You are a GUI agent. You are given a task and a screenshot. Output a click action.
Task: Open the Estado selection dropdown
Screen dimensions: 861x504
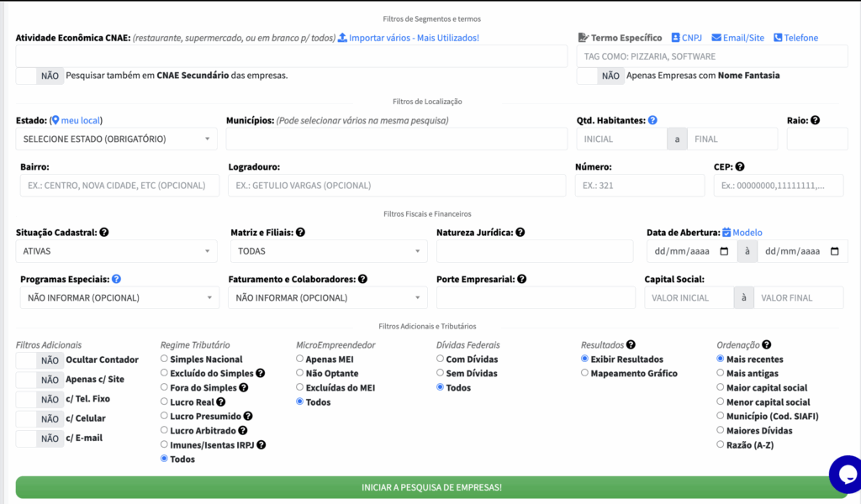pyautogui.click(x=116, y=139)
